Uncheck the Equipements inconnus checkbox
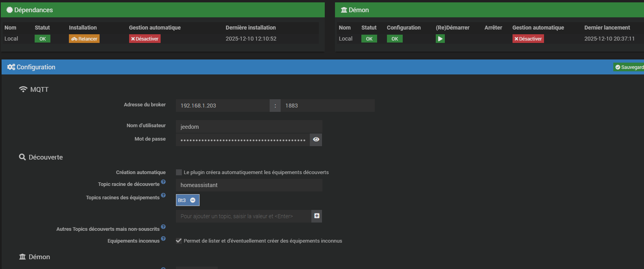The image size is (644, 269). click(179, 241)
